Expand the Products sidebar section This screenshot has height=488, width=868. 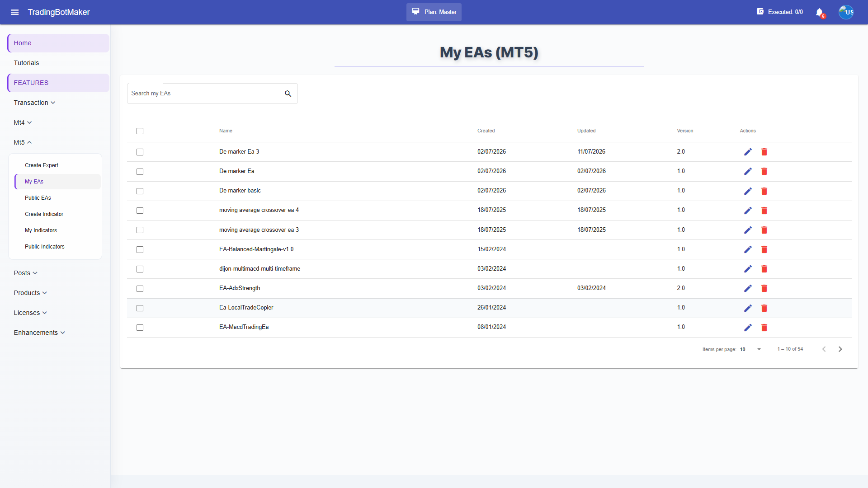(30, 293)
